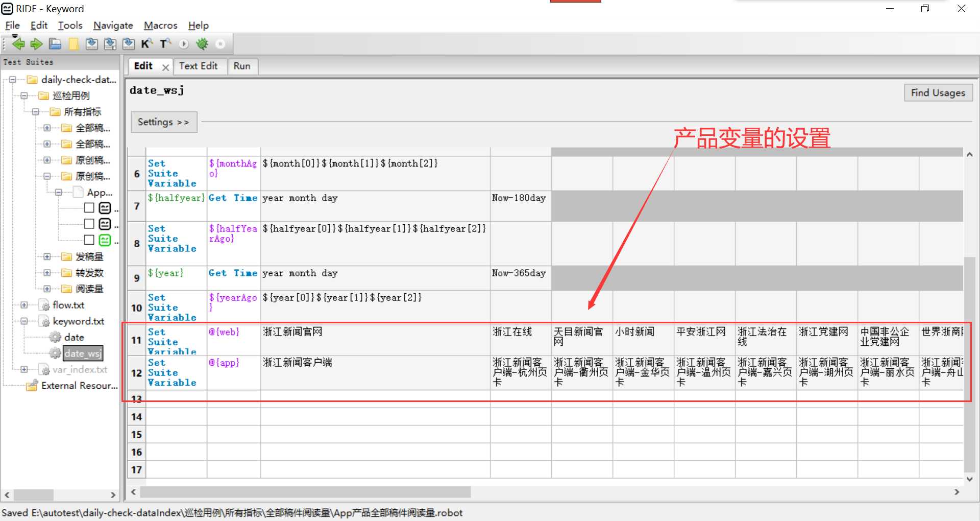Select the Now-365day cell
The width and height of the screenshot is (980, 521).
[x=521, y=278]
